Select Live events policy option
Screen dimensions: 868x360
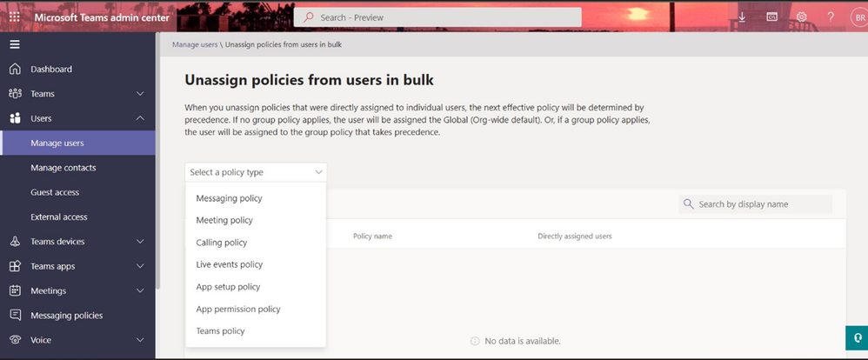(x=230, y=264)
